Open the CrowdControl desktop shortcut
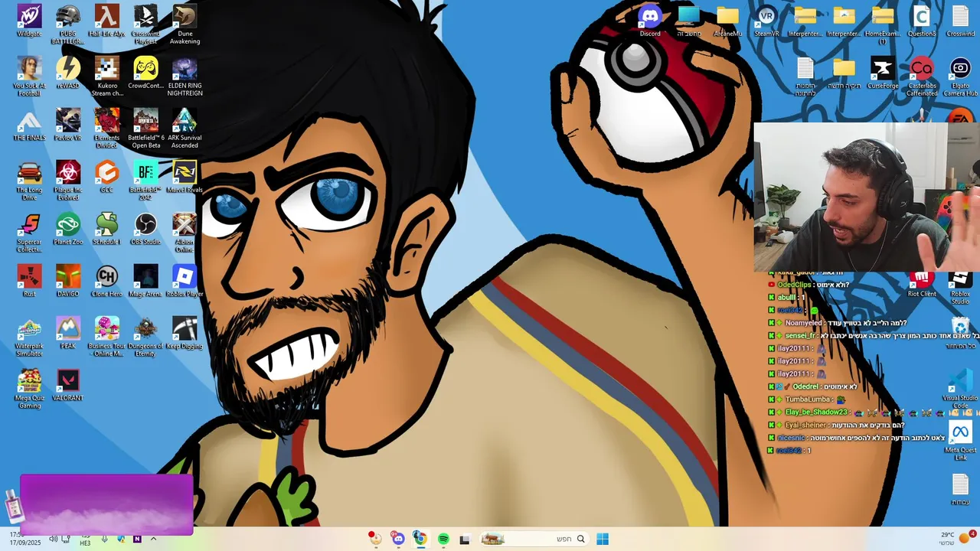 [145, 73]
